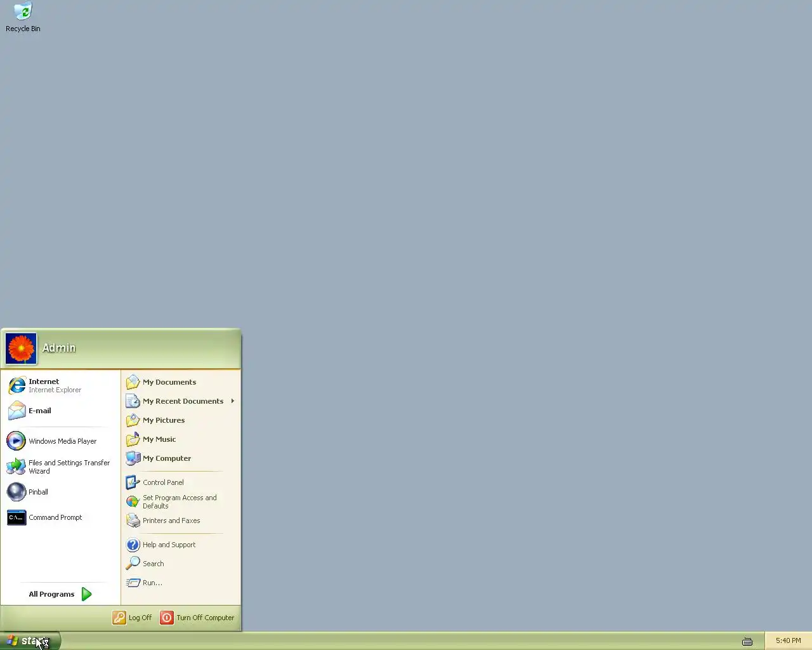Select the Help and Support label
Screen dimensions: 812x650
click(169, 545)
